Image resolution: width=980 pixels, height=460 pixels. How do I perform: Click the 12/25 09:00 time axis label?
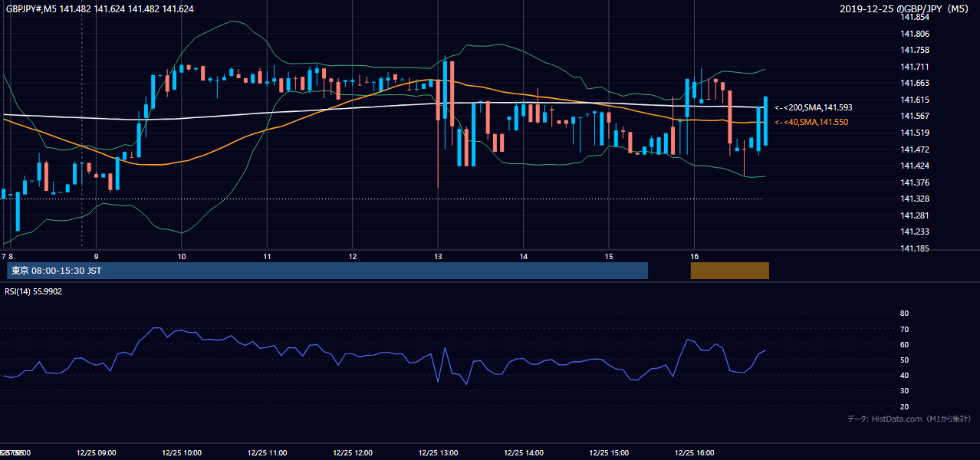point(96,452)
